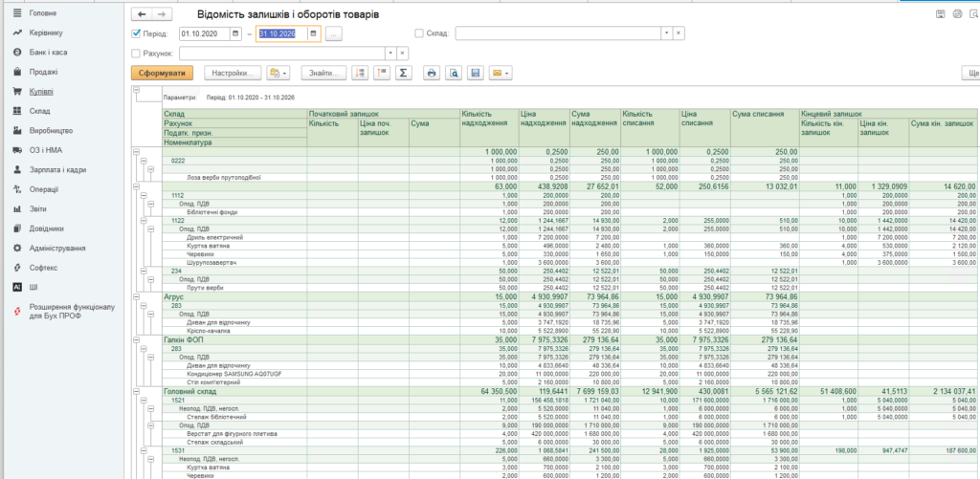Open the Продажі section
The width and height of the screenshot is (980, 479).
tap(43, 72)
